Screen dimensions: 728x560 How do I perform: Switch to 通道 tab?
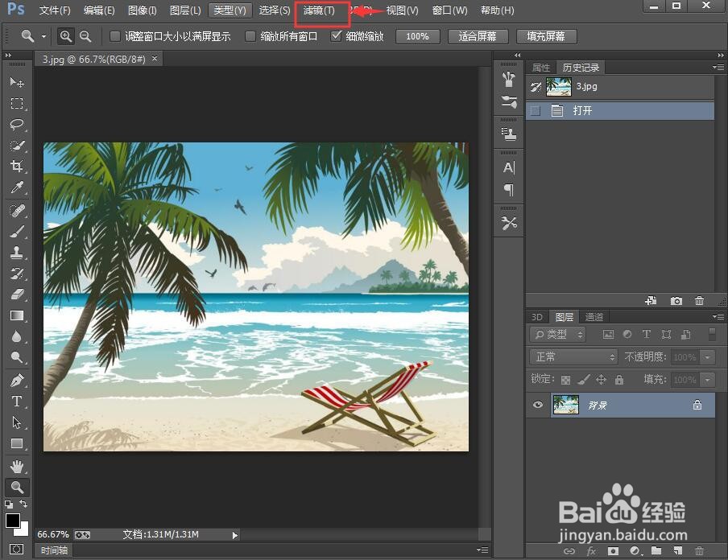[x=594, y=317]
